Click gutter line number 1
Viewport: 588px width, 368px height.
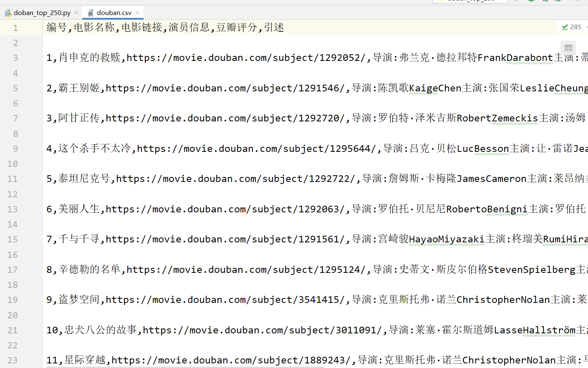(x=15, y=28)
